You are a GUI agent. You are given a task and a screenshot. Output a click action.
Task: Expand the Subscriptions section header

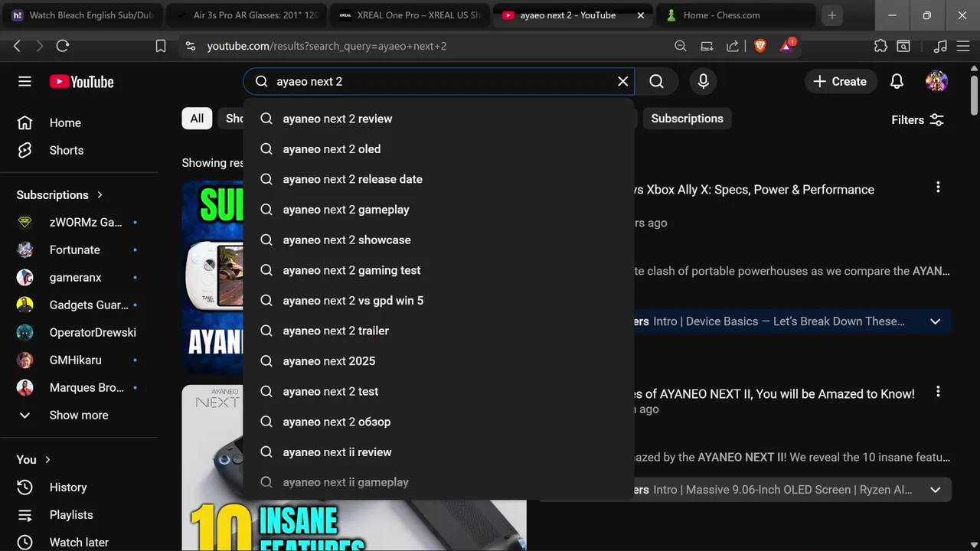(60, 194)
